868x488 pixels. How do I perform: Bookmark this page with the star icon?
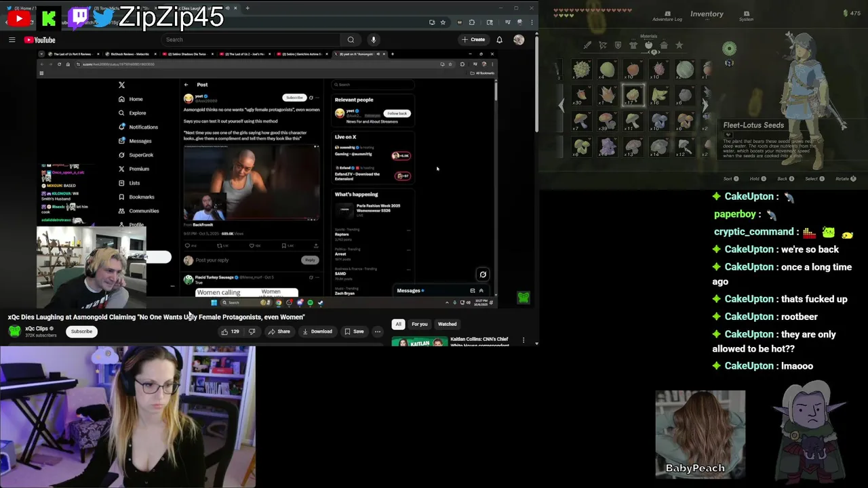[x=443, y=22]
